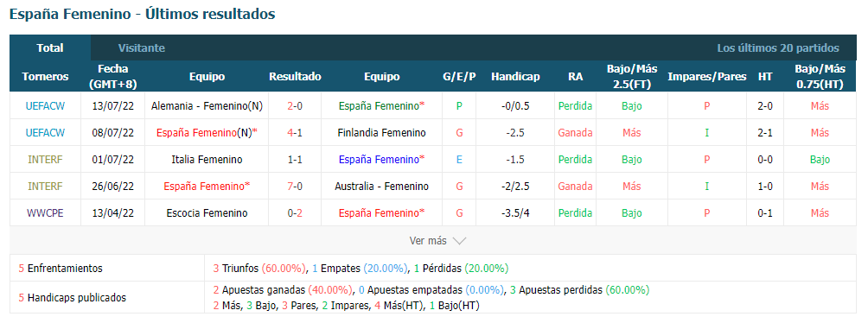Open Los últimos 20 partidos selector

(778, 48)
